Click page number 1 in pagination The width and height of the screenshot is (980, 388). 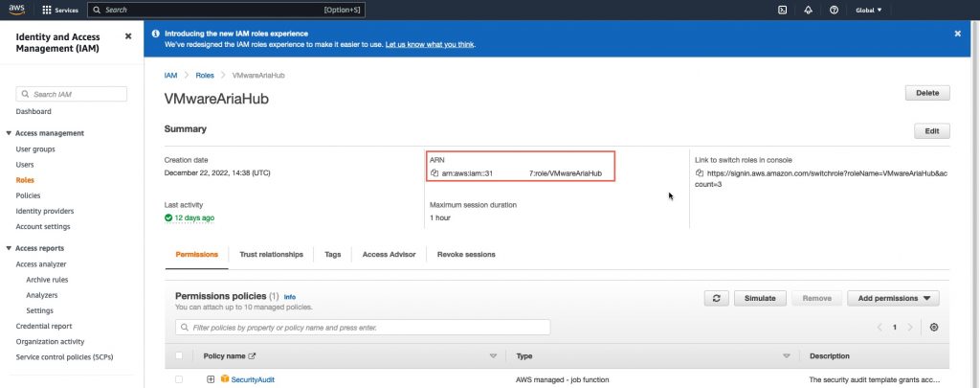(x=895, y=328)
